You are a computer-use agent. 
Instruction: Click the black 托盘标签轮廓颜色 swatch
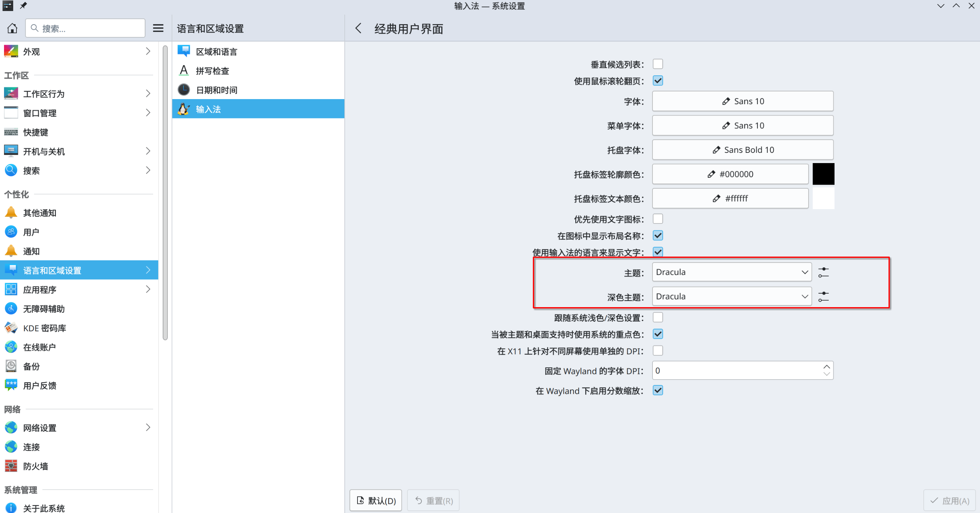pos(823,174)
